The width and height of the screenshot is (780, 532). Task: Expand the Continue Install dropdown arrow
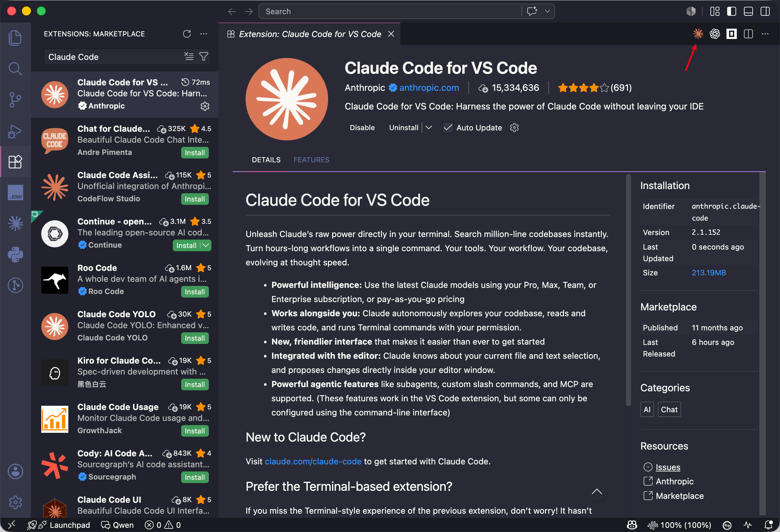tap(206, 245)
